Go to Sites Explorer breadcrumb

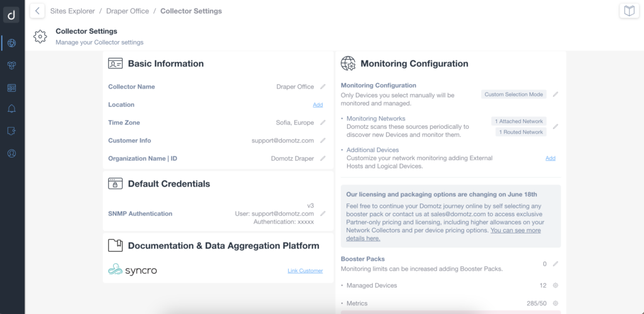73,11
